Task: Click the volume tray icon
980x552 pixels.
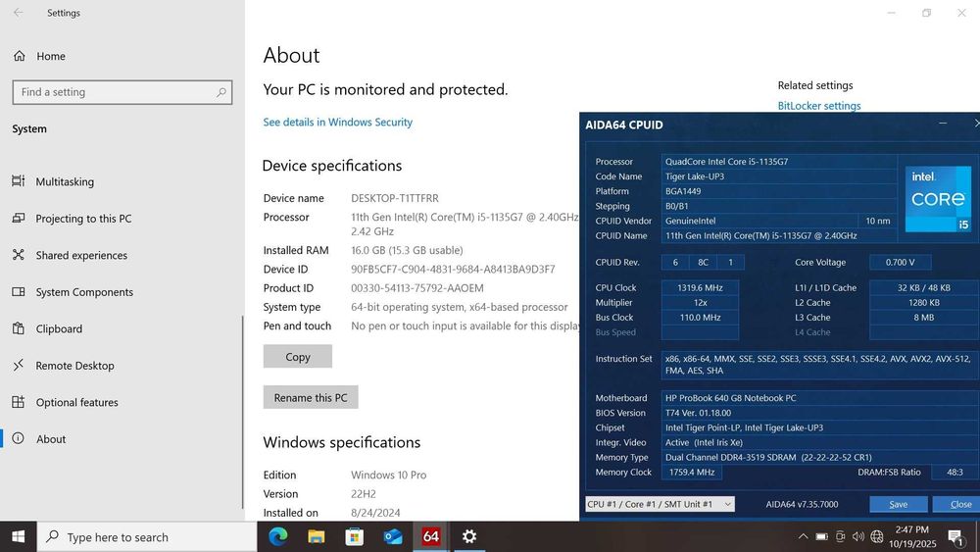Action: point(858,536)
